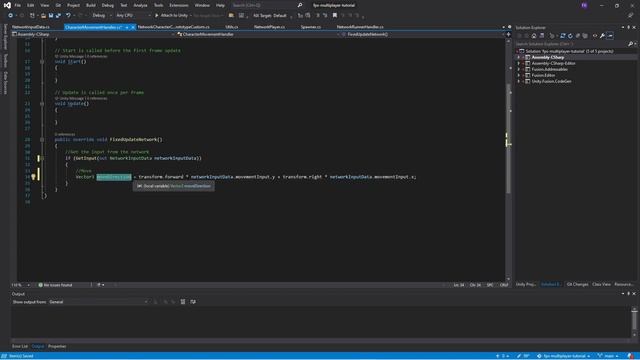
Task: Open the Debug configuration dropdown
Action: 101,16
